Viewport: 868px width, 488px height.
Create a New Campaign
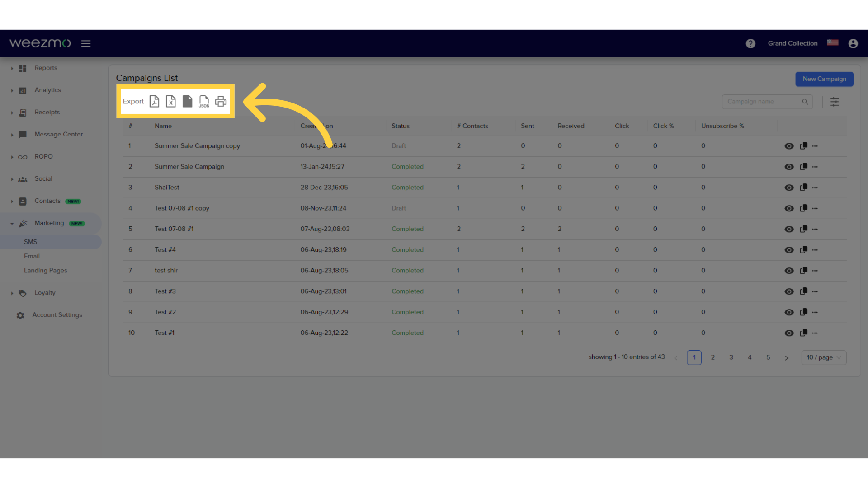pos(824,79)
